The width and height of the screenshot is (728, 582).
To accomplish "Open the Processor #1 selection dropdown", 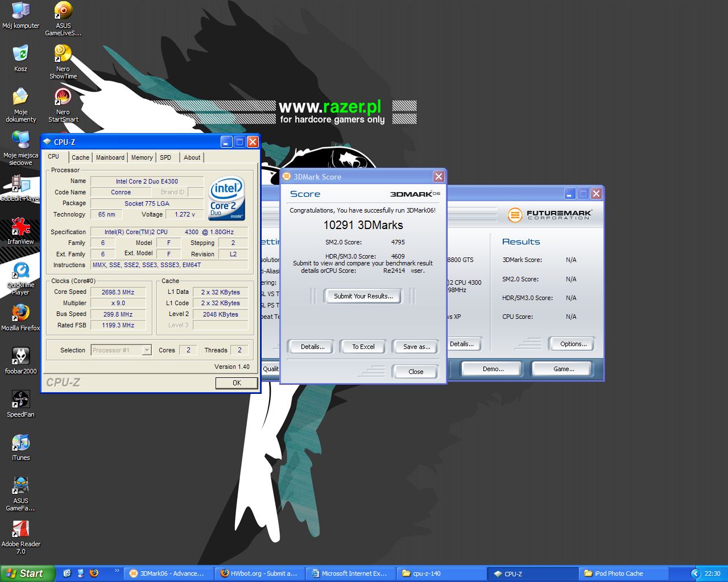I will [x=121, y=350].
